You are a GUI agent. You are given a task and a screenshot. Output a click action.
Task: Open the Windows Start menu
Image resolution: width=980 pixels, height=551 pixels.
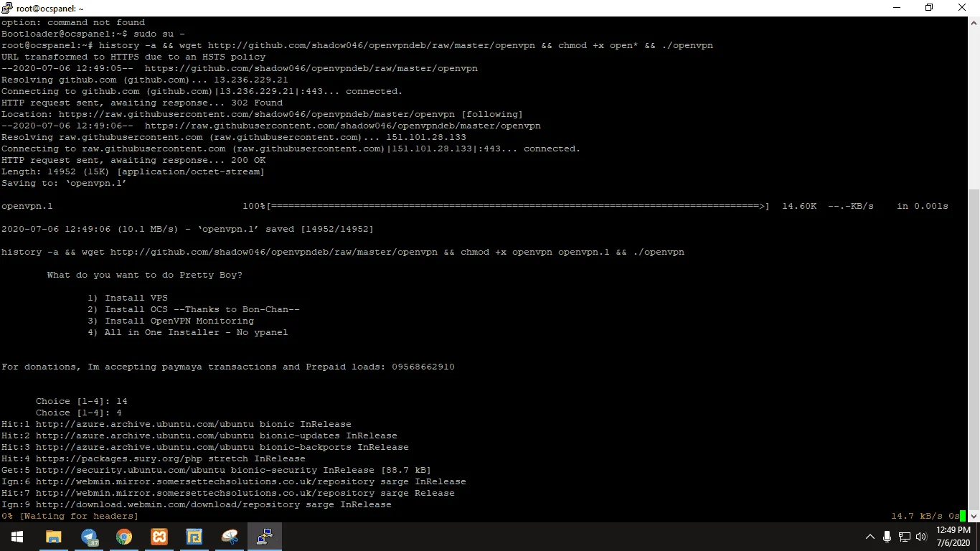pyautogui.click(x=17, y=537)
